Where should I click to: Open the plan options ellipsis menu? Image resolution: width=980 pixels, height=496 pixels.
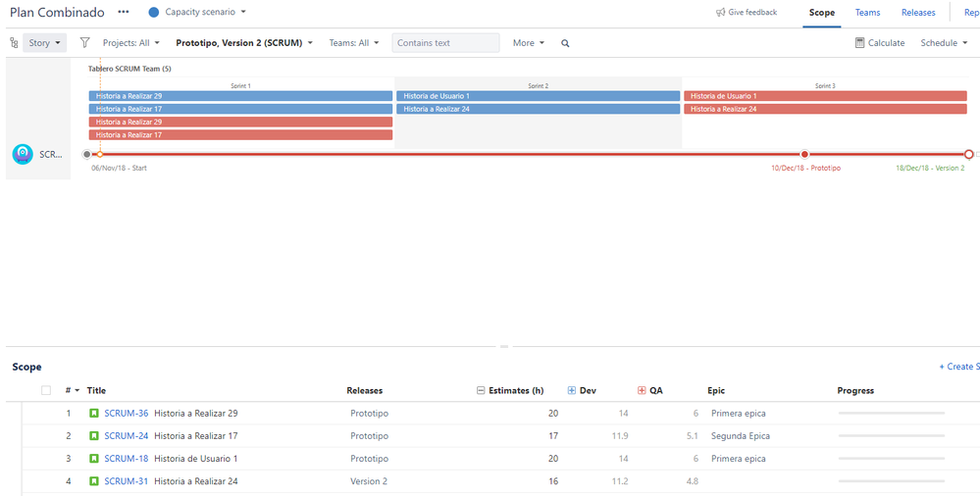pyautogui.click(x=124, y=12)
